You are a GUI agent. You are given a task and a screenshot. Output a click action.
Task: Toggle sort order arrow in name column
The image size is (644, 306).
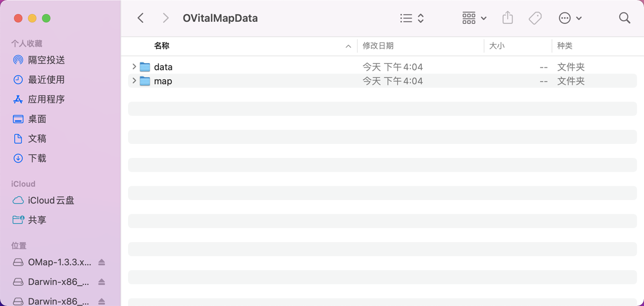click(x=348, y=46)
